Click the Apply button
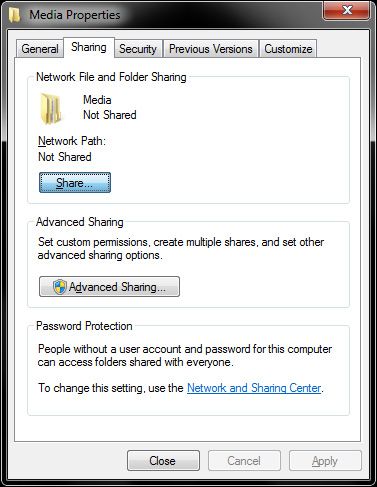 tap(325, 461)
